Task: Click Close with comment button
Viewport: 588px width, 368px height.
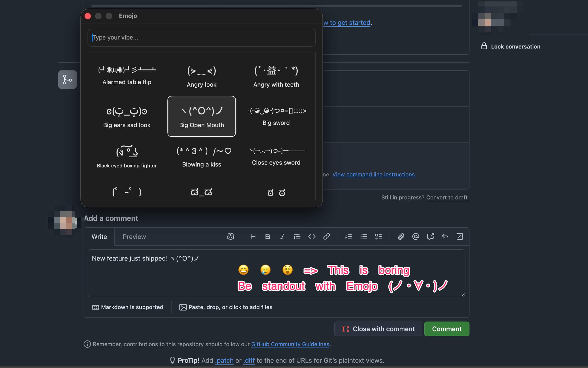Action: pos(378,329)
